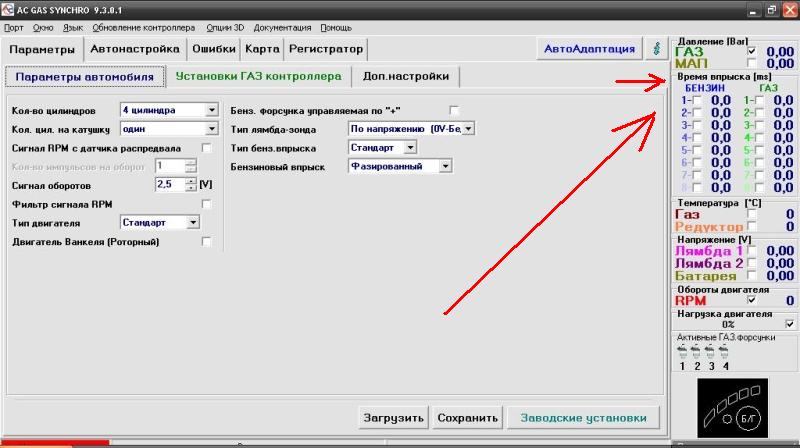The height and width of the screenshot is (448, 800).
Task: Click gas injector icon number 1
Action: point(683,352)
